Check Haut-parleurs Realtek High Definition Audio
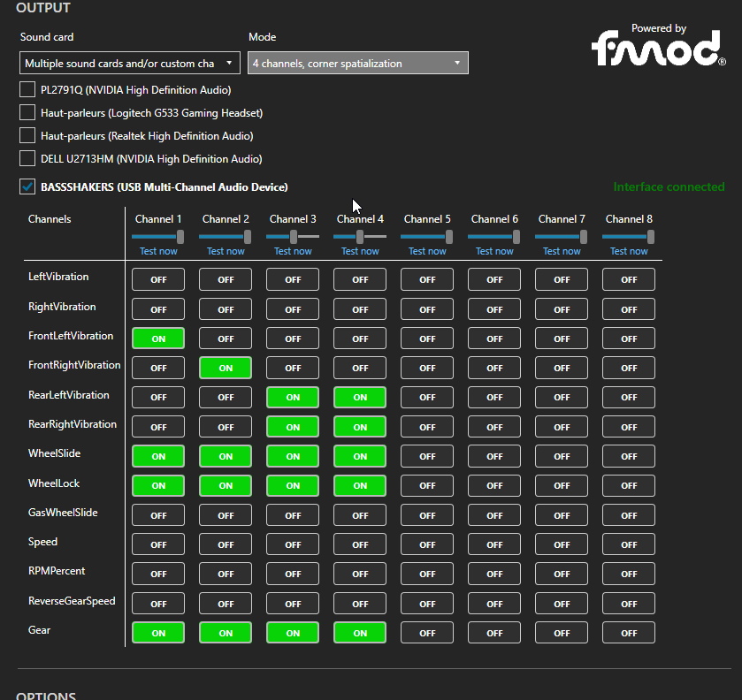742x700 pixels. click(x=27, y=135)
